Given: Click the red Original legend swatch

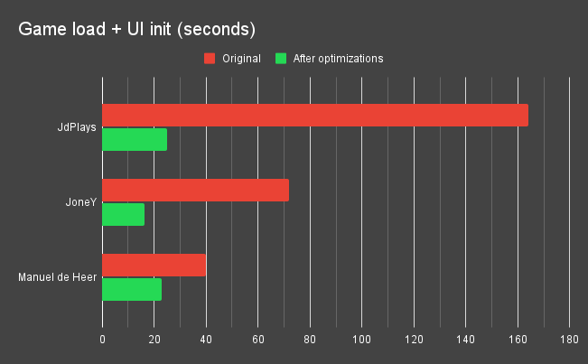Looking at the screenshot, I should [210, 59].
